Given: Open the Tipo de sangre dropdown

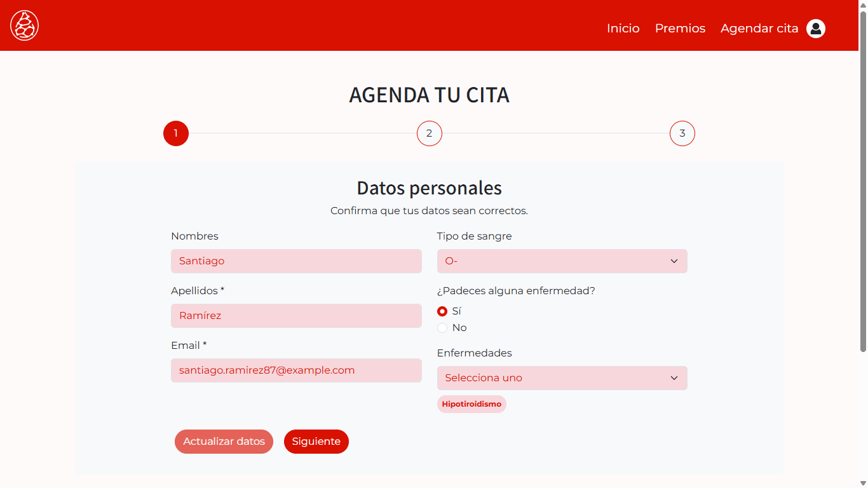Looking at the screenshot, I should [562, 261].
